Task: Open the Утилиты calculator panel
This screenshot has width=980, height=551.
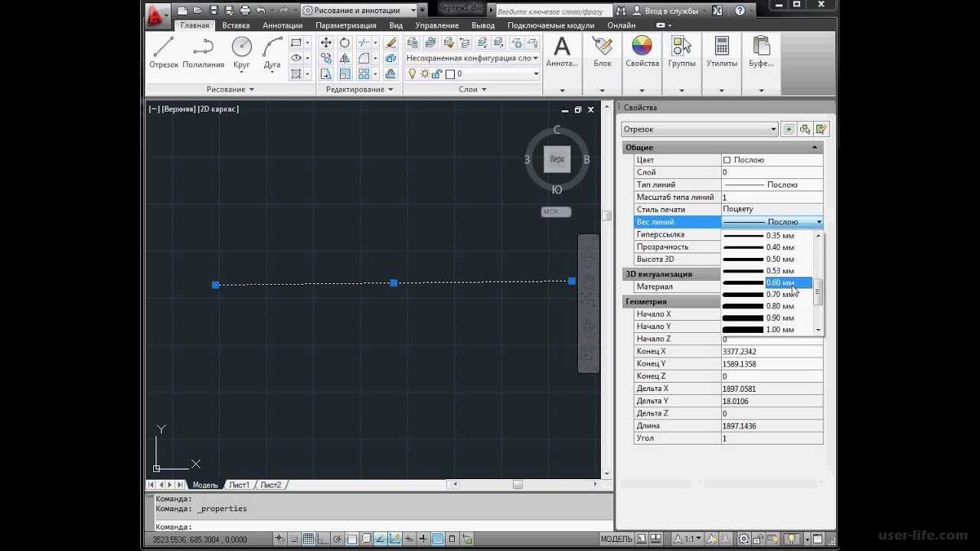Action: (721, 52)
